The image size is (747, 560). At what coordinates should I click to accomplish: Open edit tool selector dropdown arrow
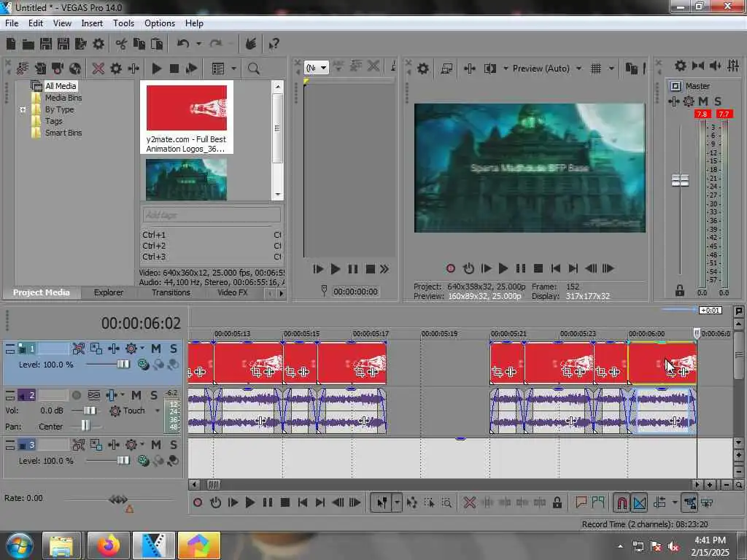tap(397, 502)
